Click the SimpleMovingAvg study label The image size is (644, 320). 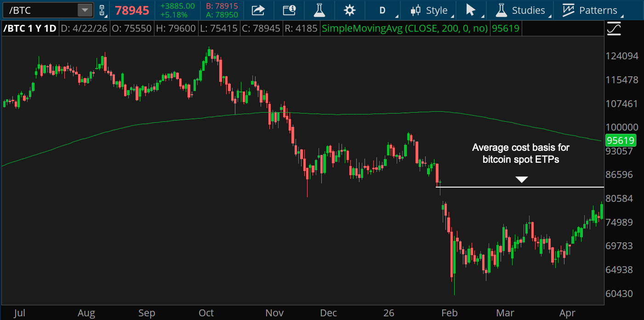405,29
